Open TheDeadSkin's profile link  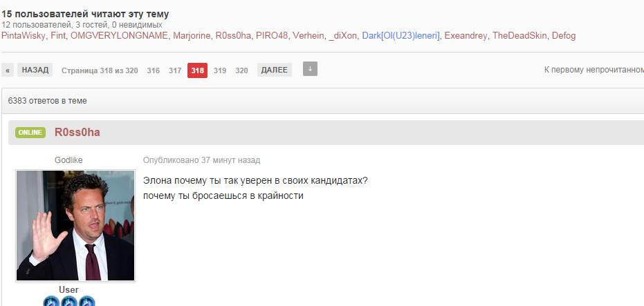pos(519,36)
